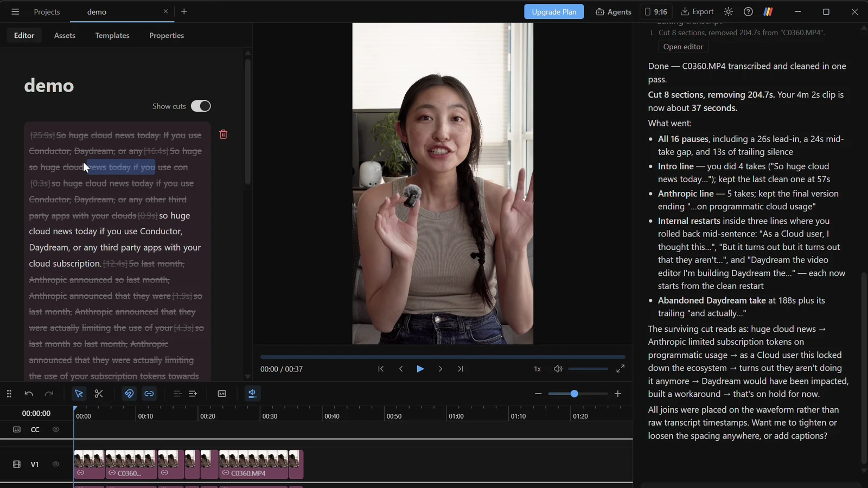Screen dimensions: 868x488
Task: Select the last C0360.MP4 timeline clip
Action: tap(253, 465)
